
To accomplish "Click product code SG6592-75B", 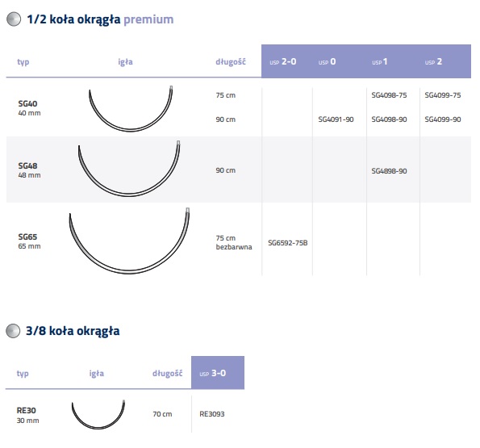I will pos(288,243).
